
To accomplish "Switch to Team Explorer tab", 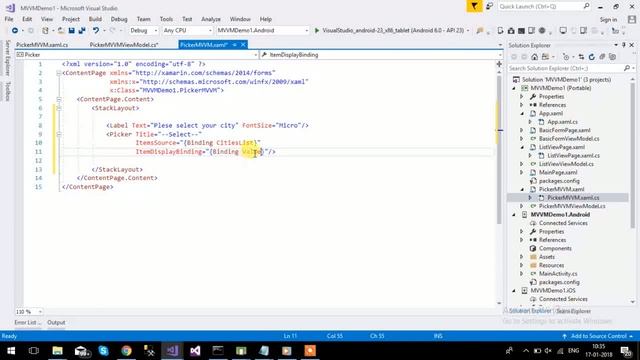I will point(573,311).
